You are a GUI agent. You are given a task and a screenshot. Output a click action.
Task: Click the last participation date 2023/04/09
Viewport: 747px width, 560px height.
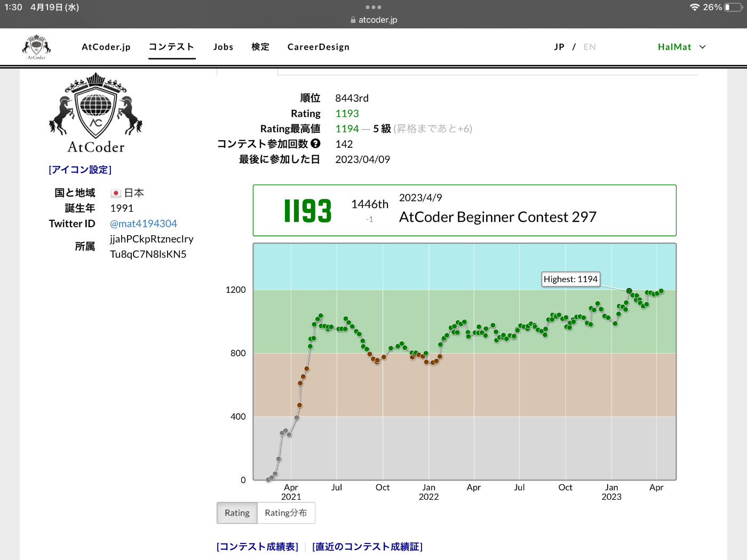tap(363, 159)
